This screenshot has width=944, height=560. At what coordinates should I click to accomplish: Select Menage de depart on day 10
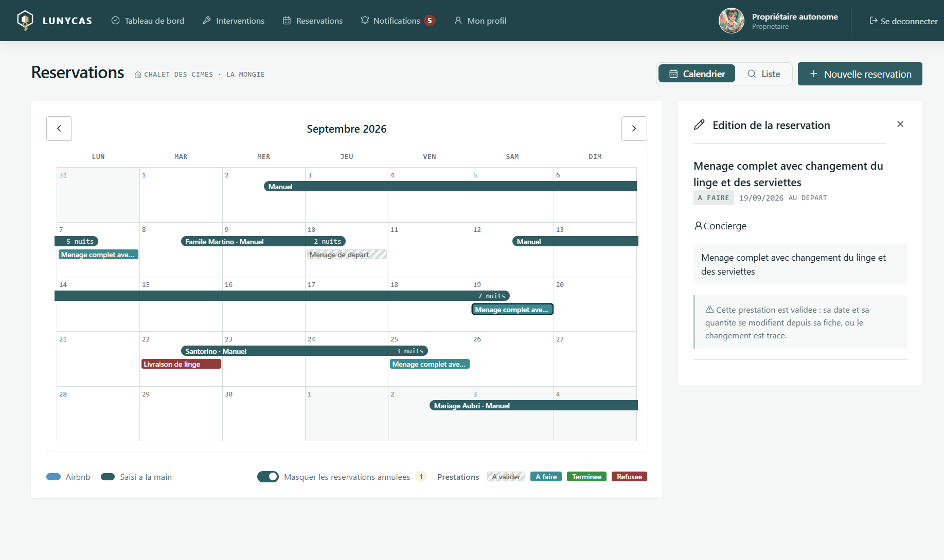click(x=347, y=255)
